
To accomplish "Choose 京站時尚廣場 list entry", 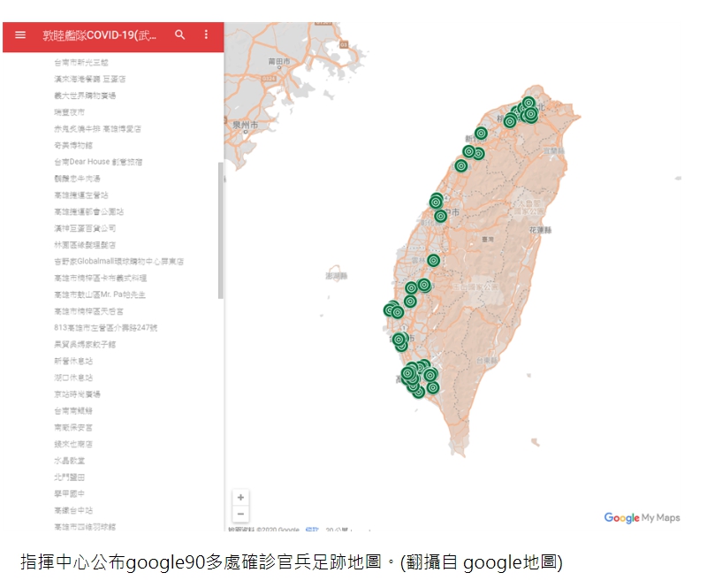I will pos(77,394).
